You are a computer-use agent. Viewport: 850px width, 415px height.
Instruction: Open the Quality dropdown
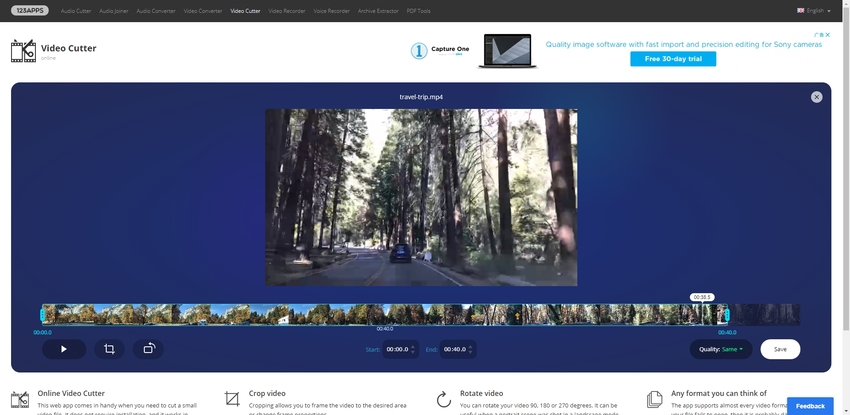(720, 349)
